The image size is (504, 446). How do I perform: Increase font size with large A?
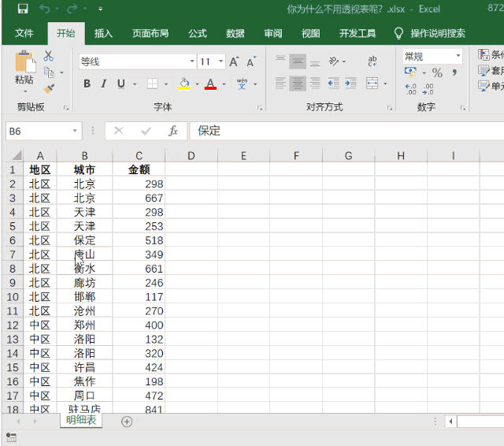click(x=234, y=61)
